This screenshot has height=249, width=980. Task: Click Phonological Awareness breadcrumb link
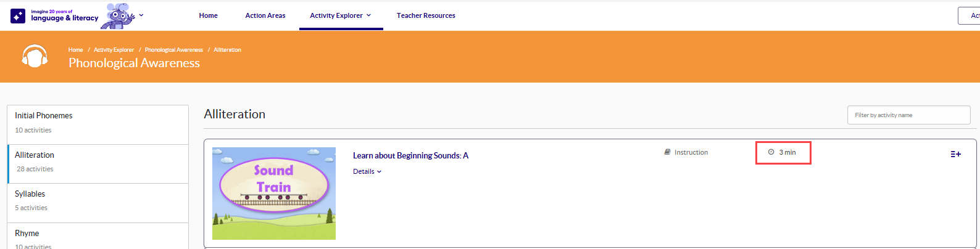click(173, 50)
